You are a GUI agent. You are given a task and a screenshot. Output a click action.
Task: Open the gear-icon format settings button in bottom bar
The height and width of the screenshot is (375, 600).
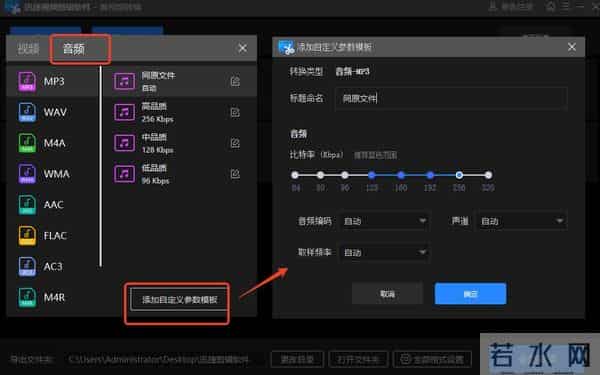(432, 359)
